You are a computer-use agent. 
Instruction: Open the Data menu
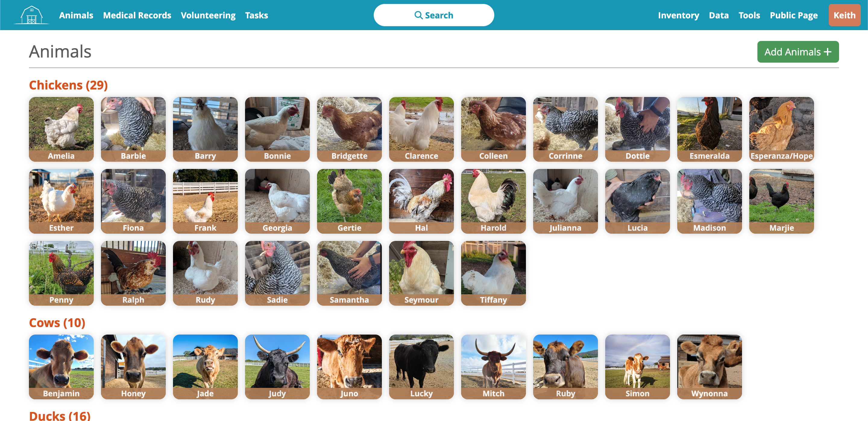(719, 15)
